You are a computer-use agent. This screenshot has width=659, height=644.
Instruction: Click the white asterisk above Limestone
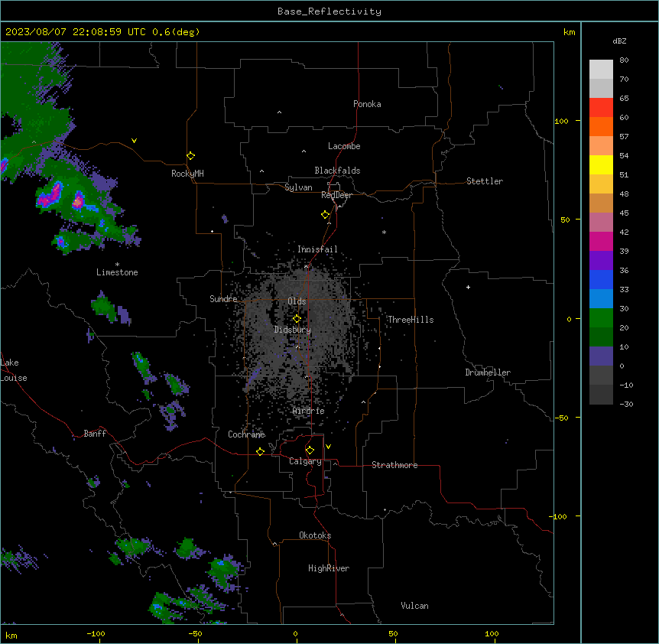tap(117, 265)
